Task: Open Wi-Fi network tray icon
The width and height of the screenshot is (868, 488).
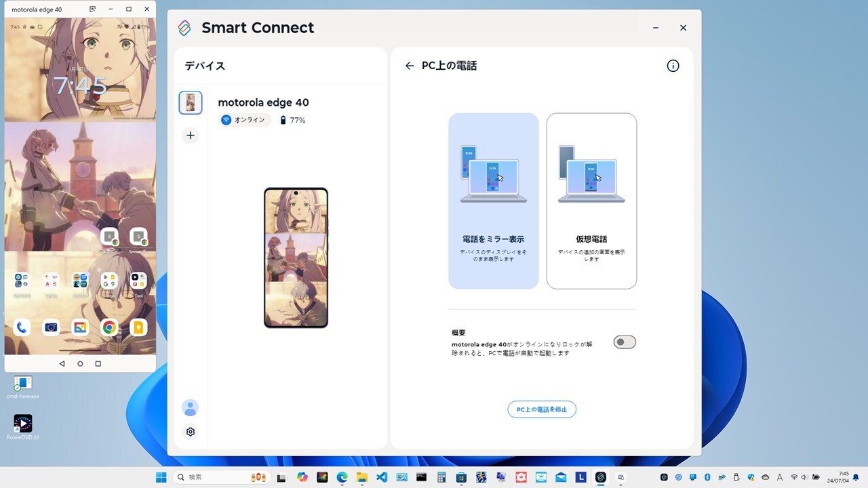Action: [794, 477]
